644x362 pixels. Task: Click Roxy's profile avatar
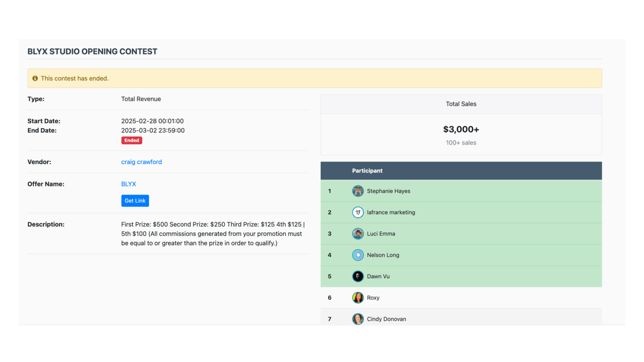pos(358,298)
